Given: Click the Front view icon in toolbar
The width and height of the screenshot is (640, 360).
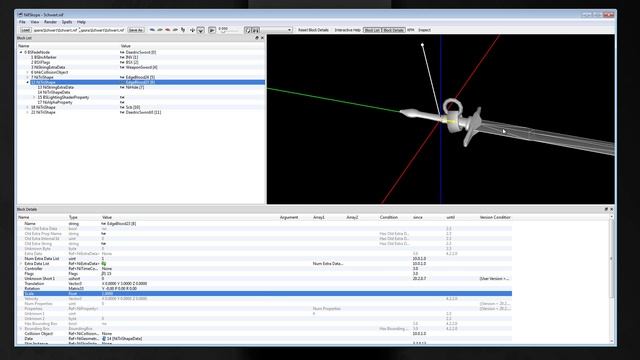Looking at the screenshot, I should (160, 30).
